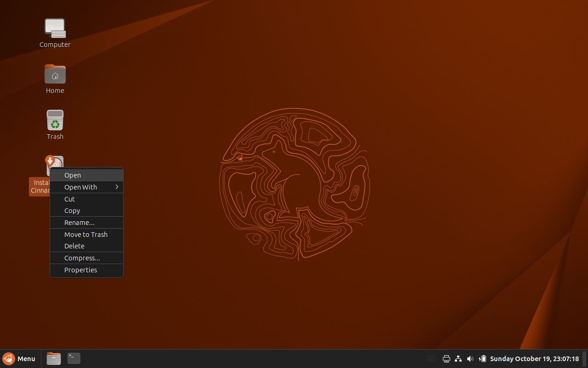Choose Copy from the context menu
Screen dimensions: 588x368
[x=86, y=211]
